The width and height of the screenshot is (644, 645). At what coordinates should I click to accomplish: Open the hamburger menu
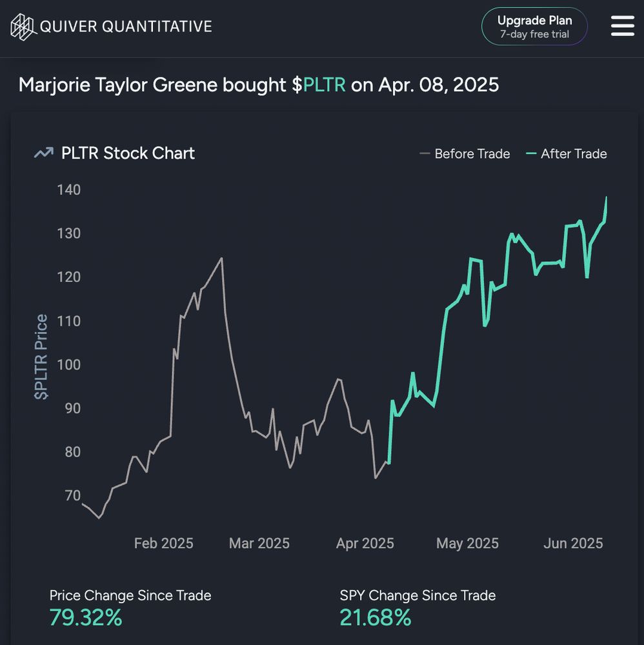coord(622,26)
